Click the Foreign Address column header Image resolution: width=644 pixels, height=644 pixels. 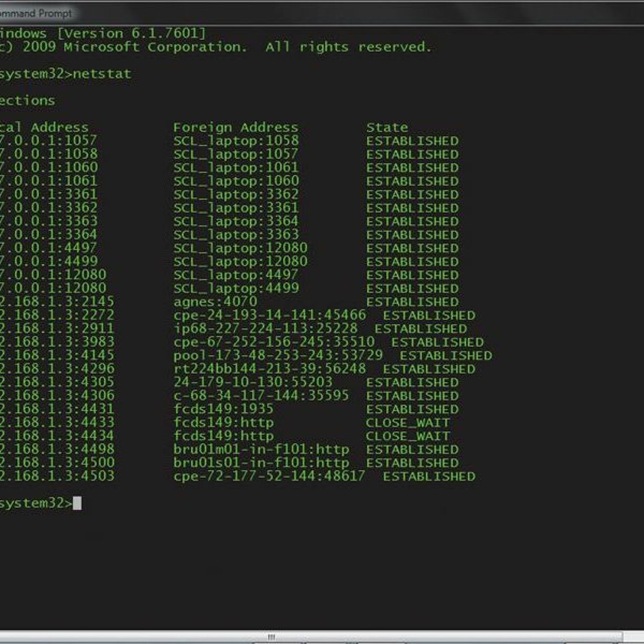[236, 128]
